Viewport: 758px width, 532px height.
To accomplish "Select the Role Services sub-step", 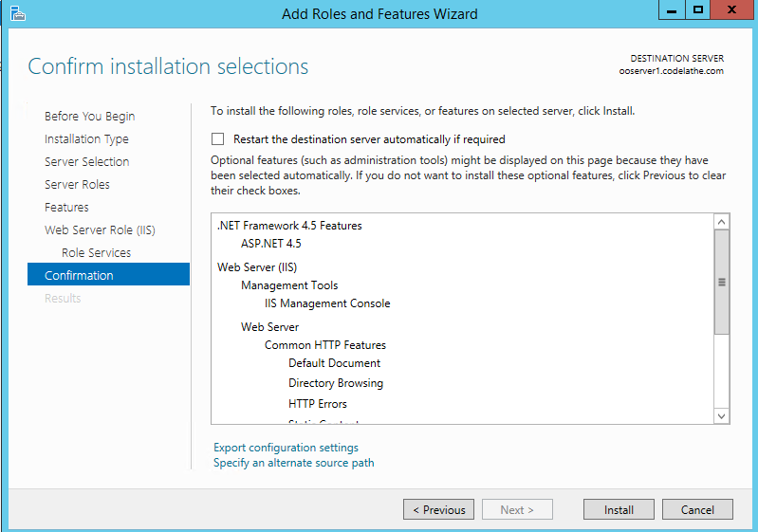I will coord(96,253).
